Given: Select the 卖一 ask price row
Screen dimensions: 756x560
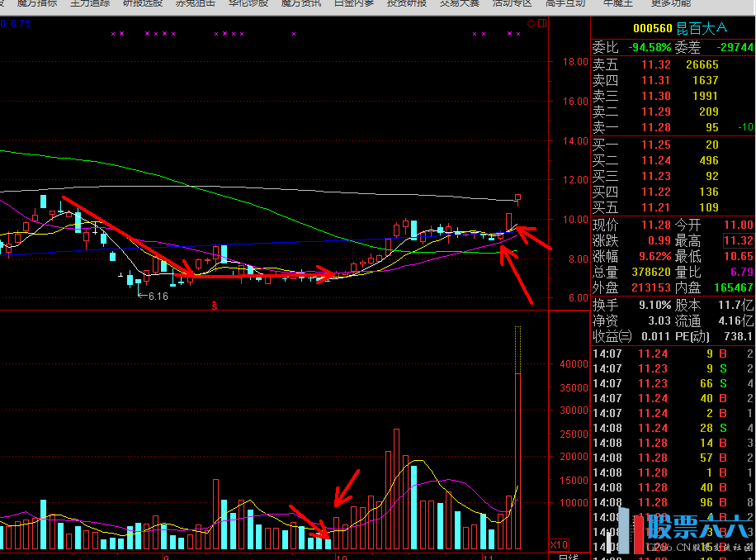Looking at the screenshot, I should point(673,127).
